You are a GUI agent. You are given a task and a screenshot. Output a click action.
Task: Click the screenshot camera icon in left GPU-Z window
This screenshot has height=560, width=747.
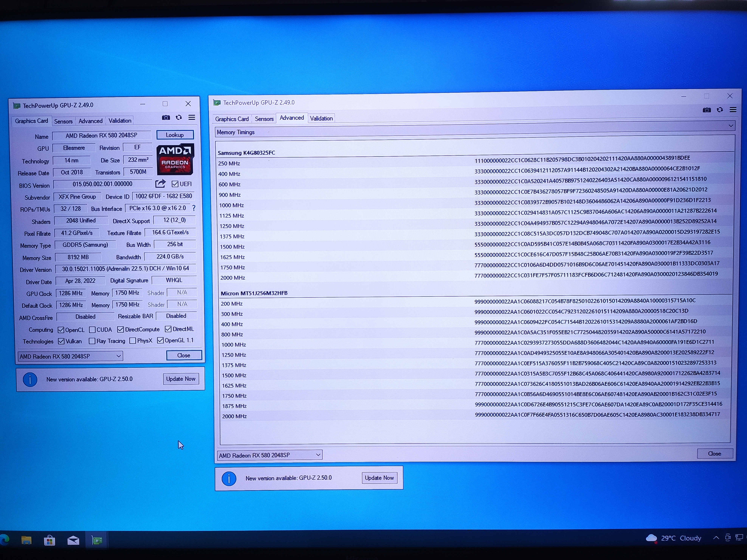(166, 117)
